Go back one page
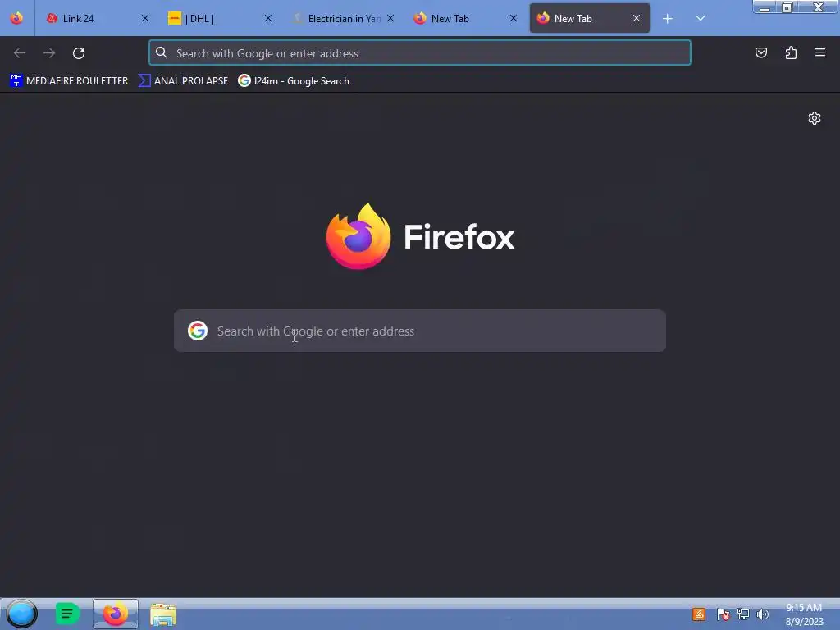The width and height of the screenshot is (840, 630). tap(20, 53)
